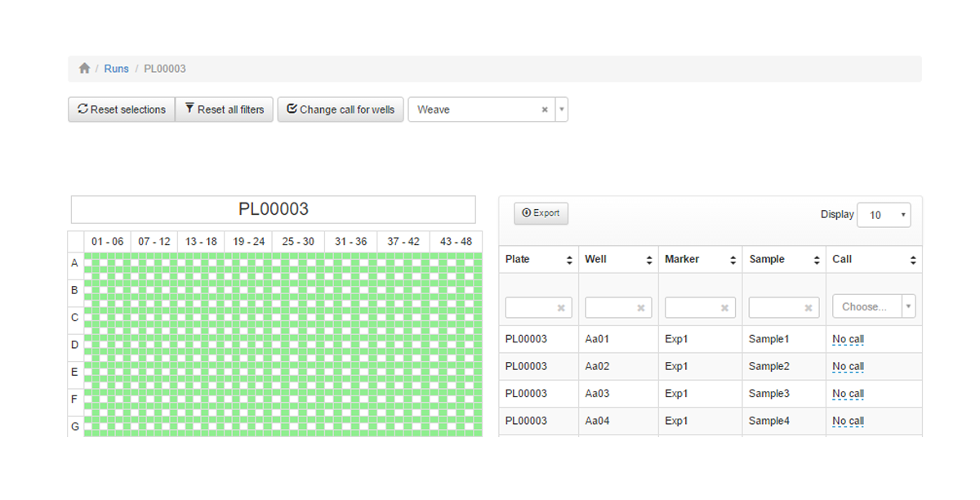Open the plate selector dropdown next to Weave
Viewport: 980px width, 500px height.
pos(561,109)
